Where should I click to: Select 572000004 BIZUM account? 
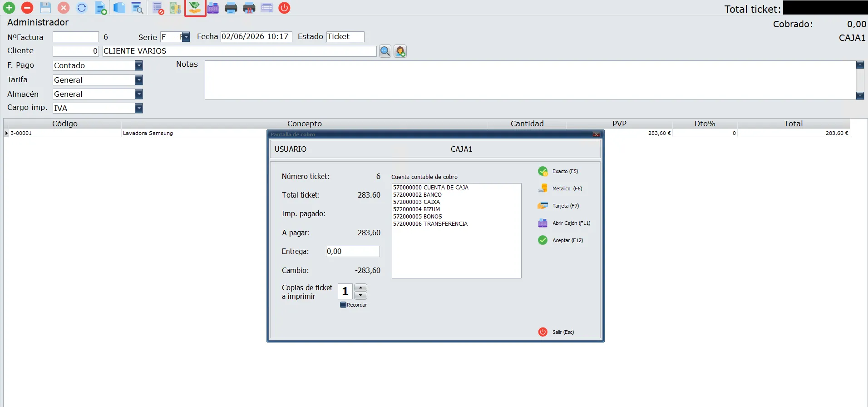click(416, 209)
